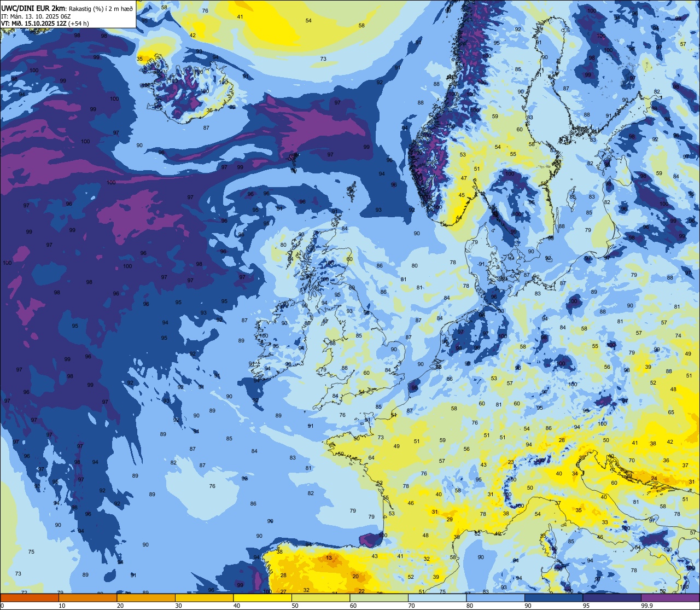The image size is (700, 610).
Task: Select the 30–40% golden legend swatch
Action: pyautogui.click(x=204, y=598)
